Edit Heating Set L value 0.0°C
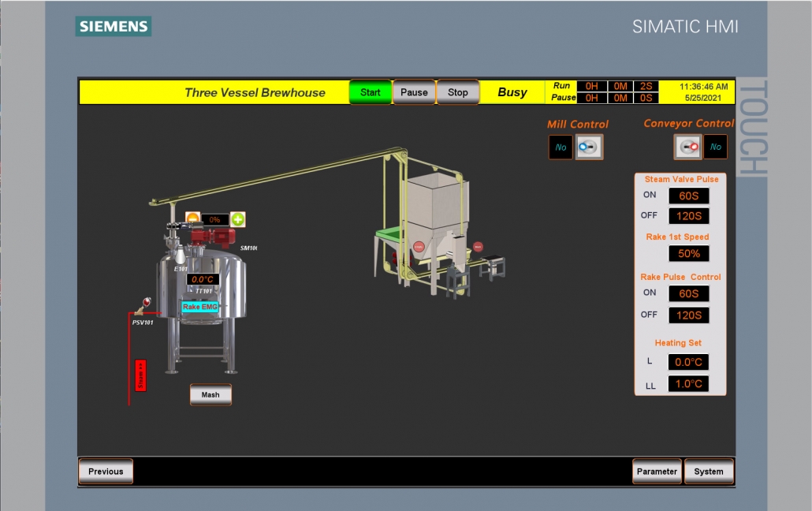Viewport: 812px width, 511px height. point(689,362)
